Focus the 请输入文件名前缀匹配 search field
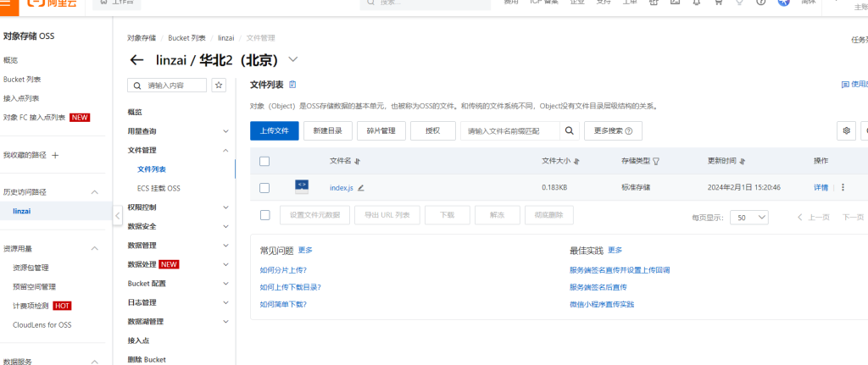 [x=509, y=131]
